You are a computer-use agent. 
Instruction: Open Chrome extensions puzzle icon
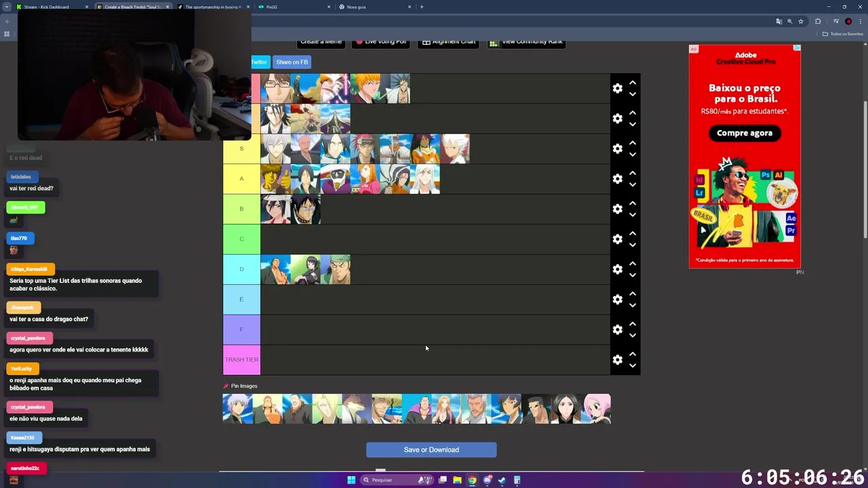click(818, 21)
